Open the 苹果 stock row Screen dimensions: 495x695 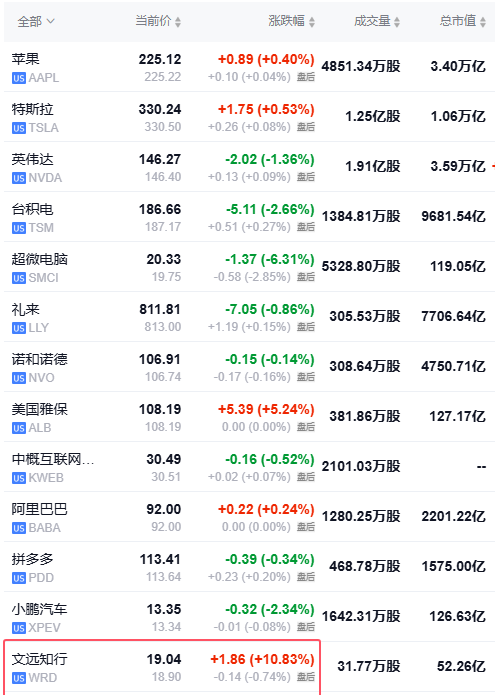249,67
